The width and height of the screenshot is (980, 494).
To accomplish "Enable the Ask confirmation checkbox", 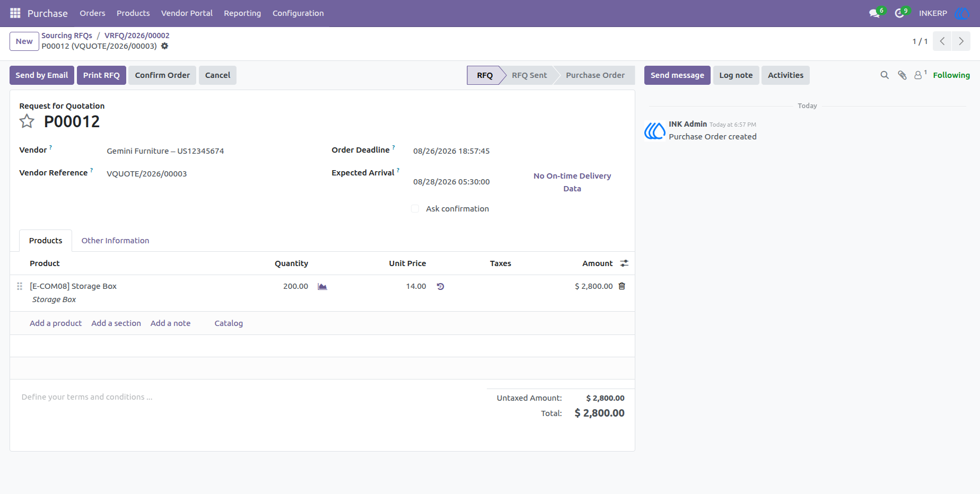I will coord(415,209).
